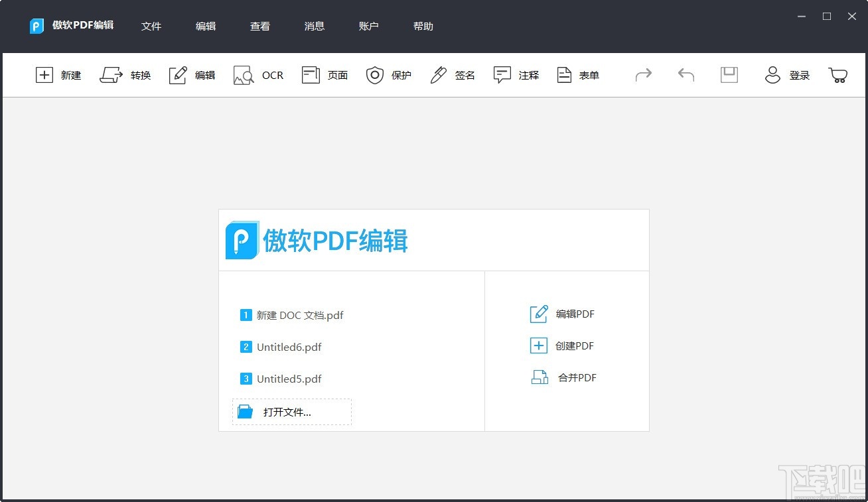This screenshot has height=502, width=868.
Task: Select the 注释 (Annotate) icon
Action: [x=516, y=75]
